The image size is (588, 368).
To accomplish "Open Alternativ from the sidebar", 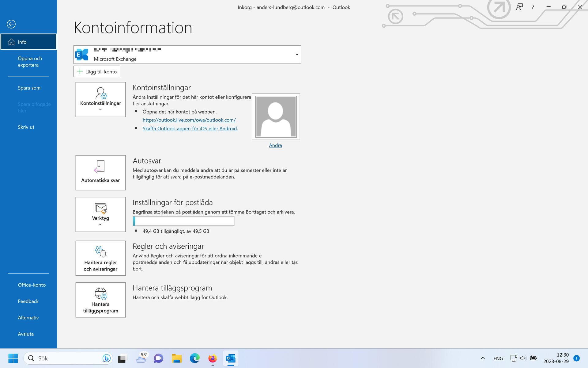I will [28, 317].
